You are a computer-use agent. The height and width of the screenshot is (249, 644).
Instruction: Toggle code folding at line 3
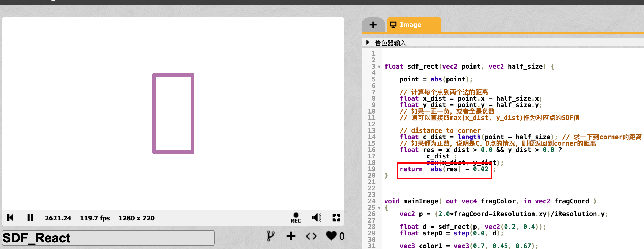(379, 67)
